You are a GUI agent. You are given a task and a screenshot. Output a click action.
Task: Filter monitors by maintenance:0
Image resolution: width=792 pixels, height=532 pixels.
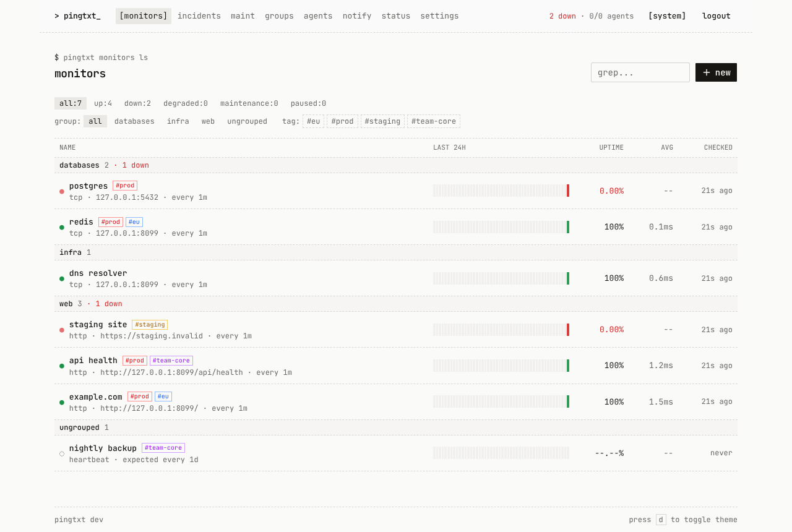(249, 103)
